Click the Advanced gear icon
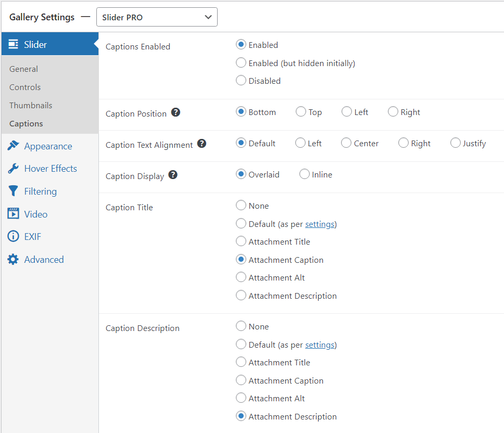This screenshot has height=433, width=504. click(13, 259)
